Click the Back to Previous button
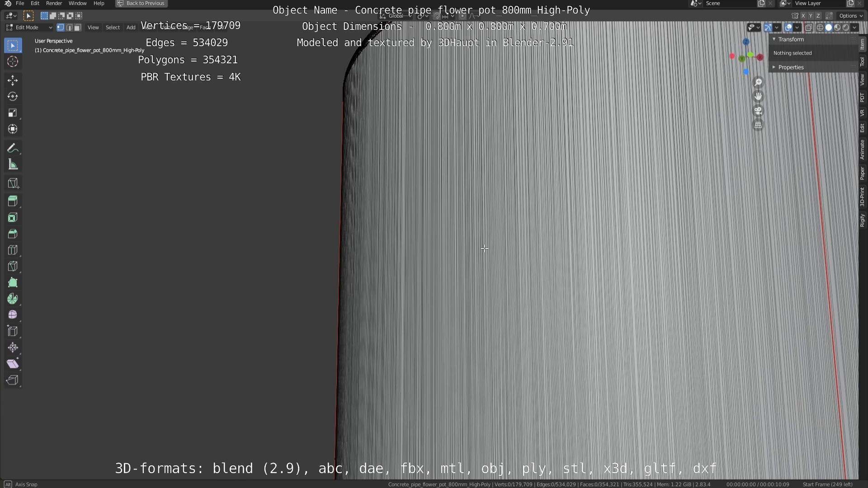 (141, 3)
